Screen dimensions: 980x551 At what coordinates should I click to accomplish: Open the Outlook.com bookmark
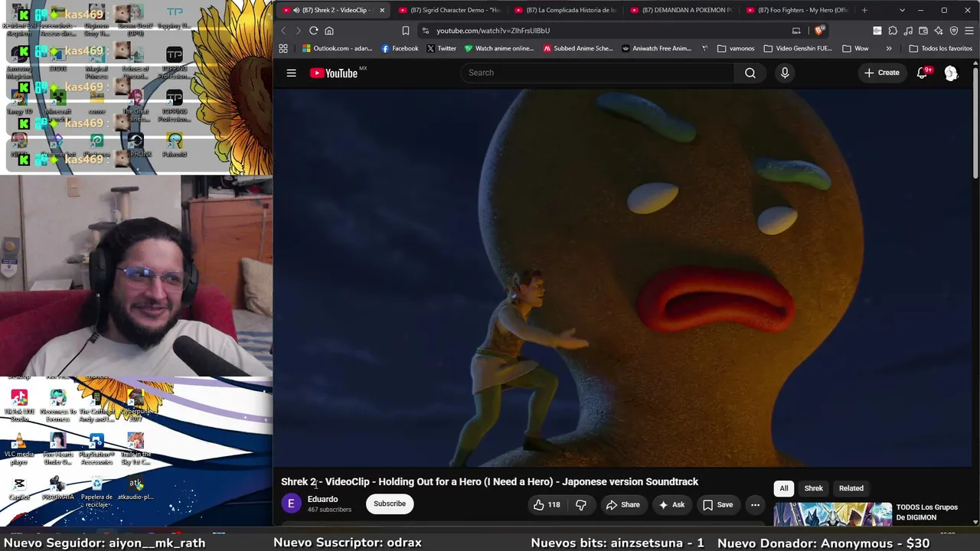338,48
